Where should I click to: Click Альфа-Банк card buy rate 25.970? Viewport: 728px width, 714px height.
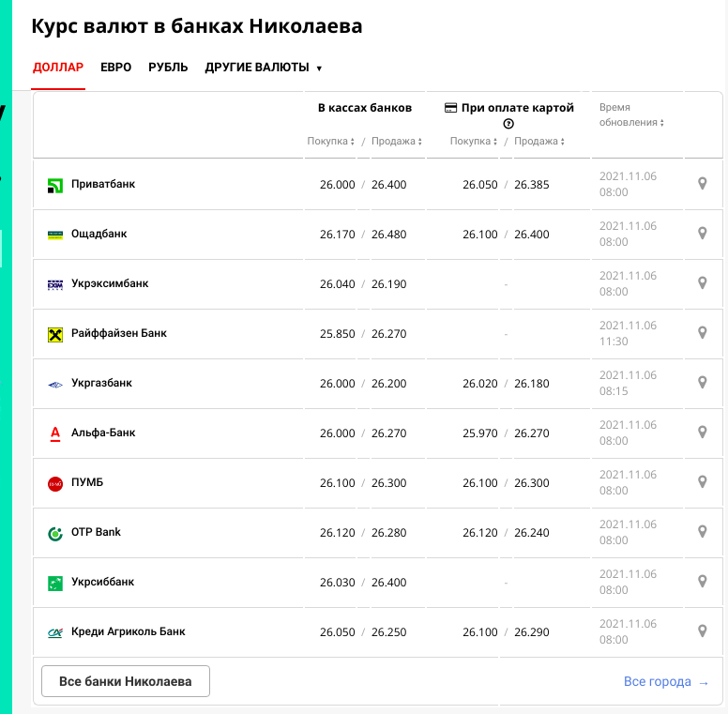(x=480, y=433)
